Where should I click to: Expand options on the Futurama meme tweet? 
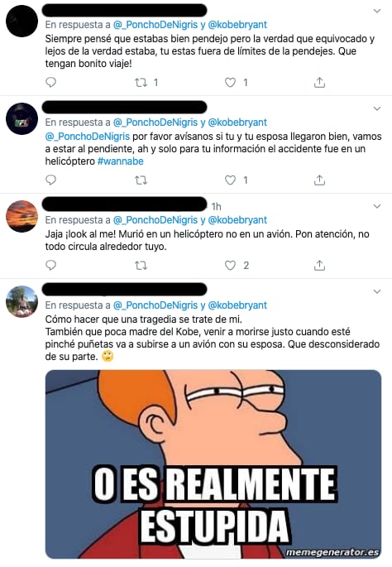pos(377,292)
